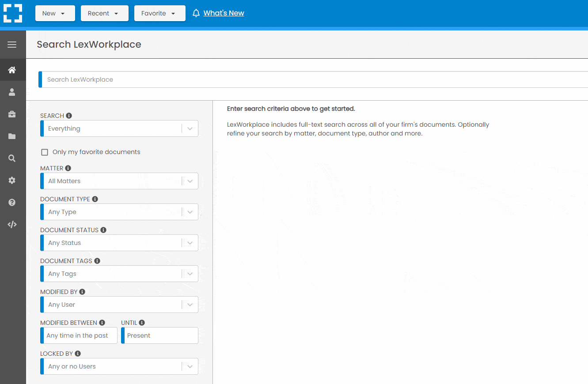
Task: Open the New dropdown menu
Action: [55, 13]
